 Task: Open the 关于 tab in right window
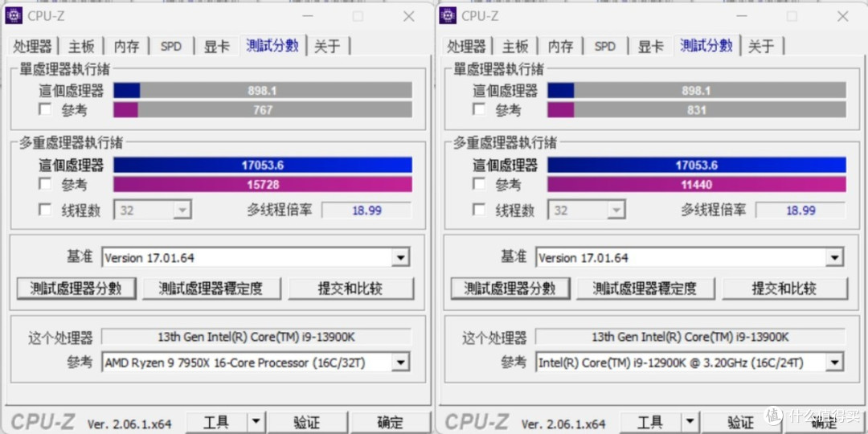pos(762,47)
